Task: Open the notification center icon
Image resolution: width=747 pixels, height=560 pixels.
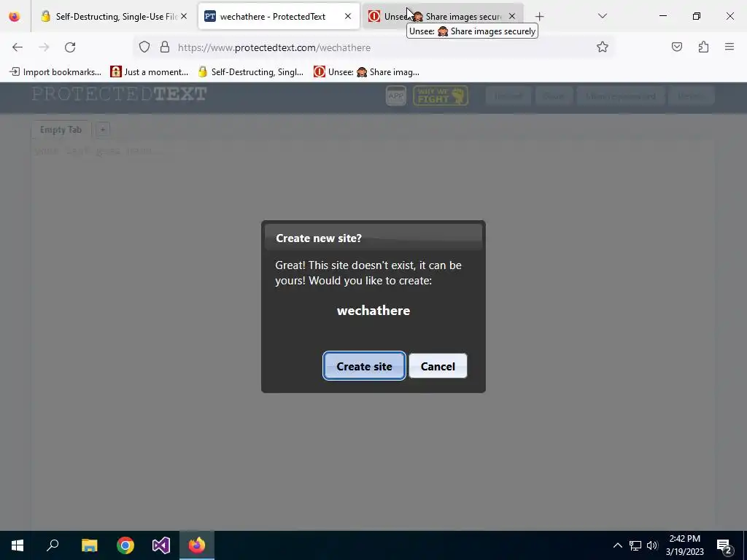Action: coord(724,545)
